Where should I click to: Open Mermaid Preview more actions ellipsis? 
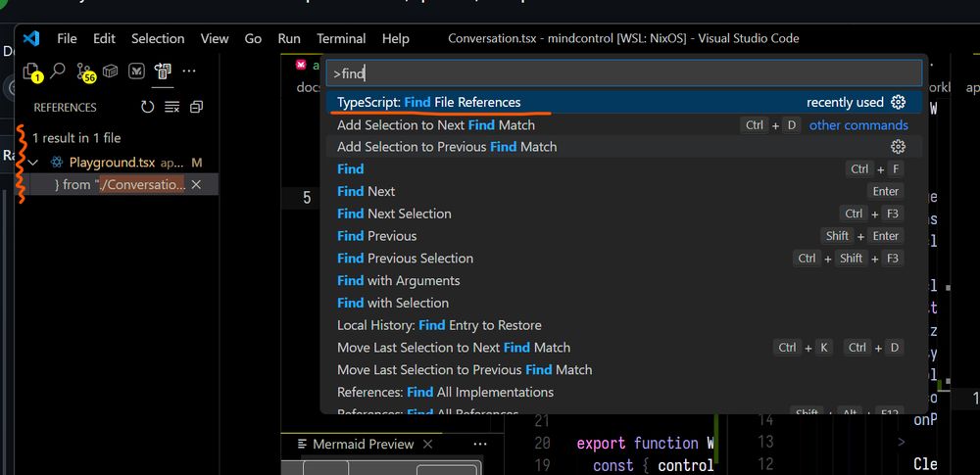coord(480,444)
